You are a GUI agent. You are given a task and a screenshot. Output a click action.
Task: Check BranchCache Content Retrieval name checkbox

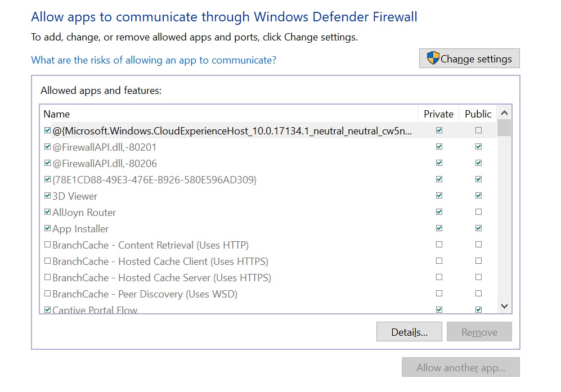(47, 244)
